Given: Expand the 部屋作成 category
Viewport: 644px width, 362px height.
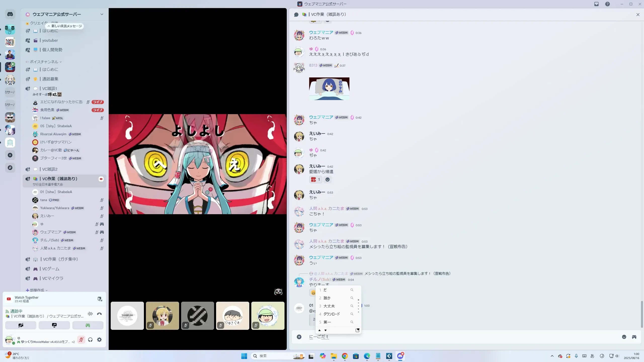Looking at the screenshot, I should coord(37,290).
